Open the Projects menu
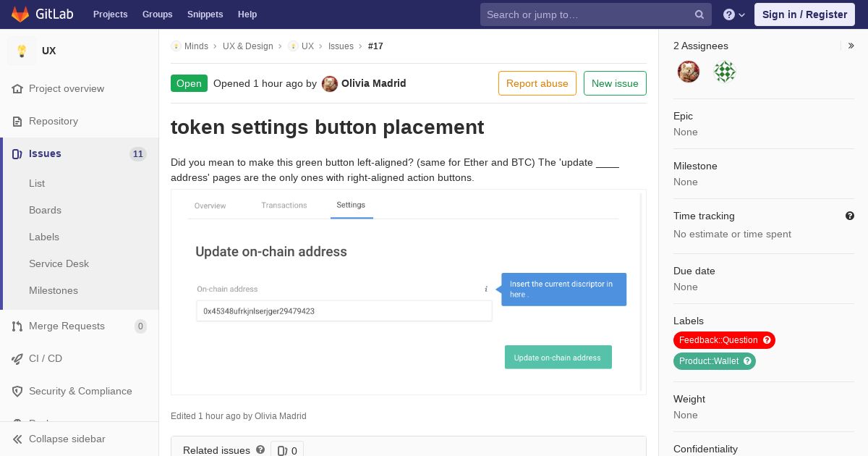 pos(111,14)
